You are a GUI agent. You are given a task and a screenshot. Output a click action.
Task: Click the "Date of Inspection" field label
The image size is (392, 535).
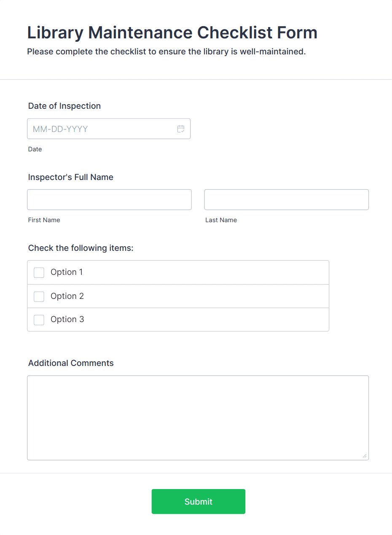64,106
